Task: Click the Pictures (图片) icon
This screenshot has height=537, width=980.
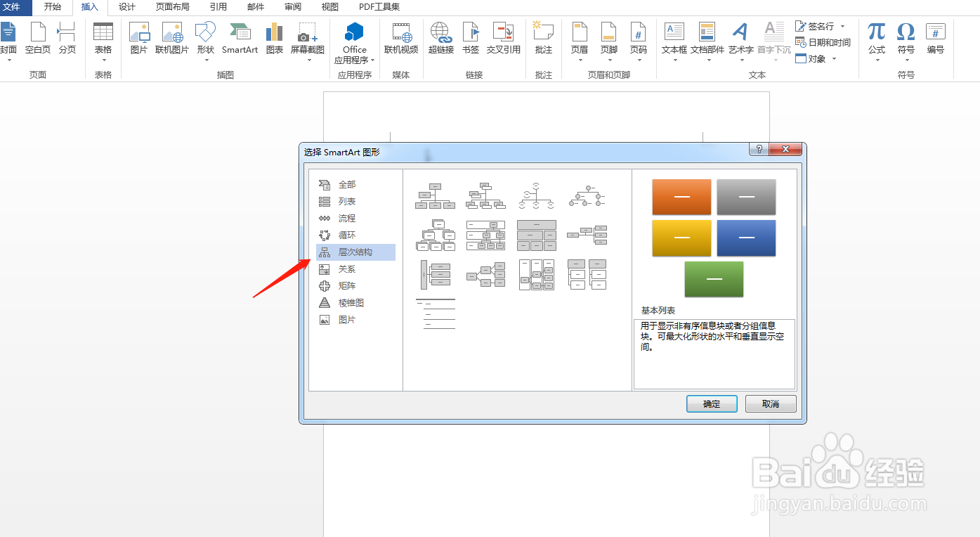Action: pos(139,39)
